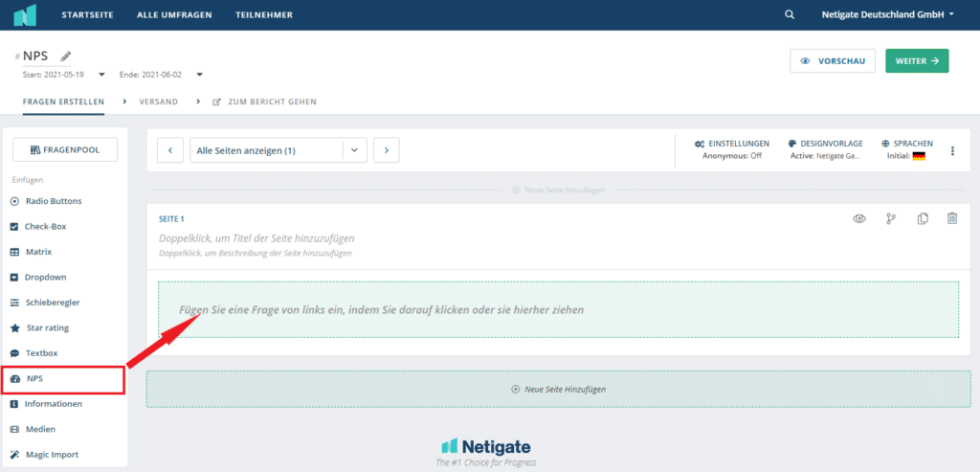Viewport: 980px width, 472px height.
Task: Open page logic branching icon
Action: [891, 219]
